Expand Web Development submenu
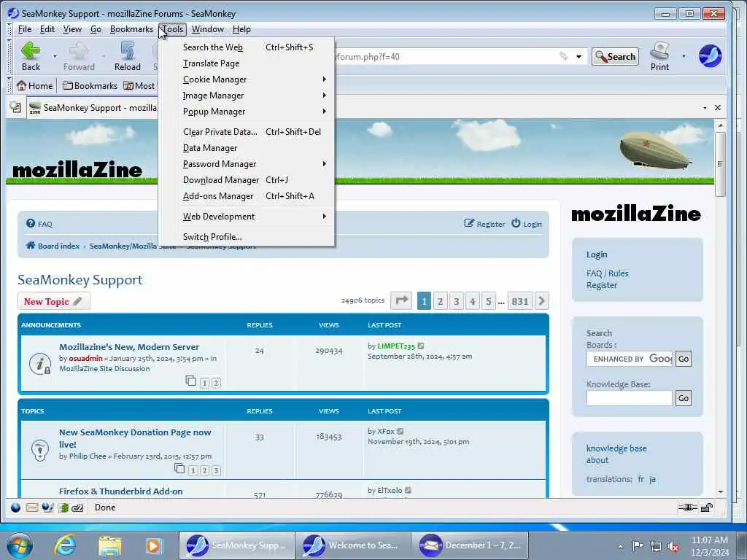 (x=247, y=217)
